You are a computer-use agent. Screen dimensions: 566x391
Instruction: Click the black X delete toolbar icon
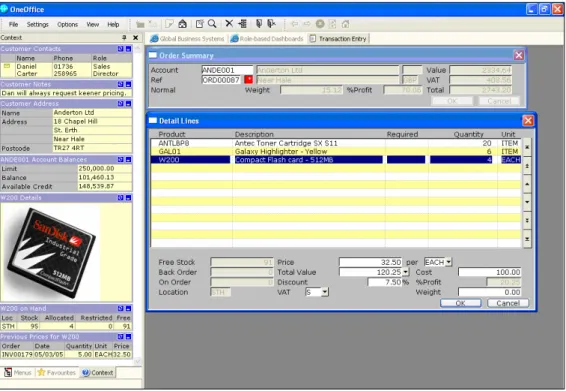point(229,24)
